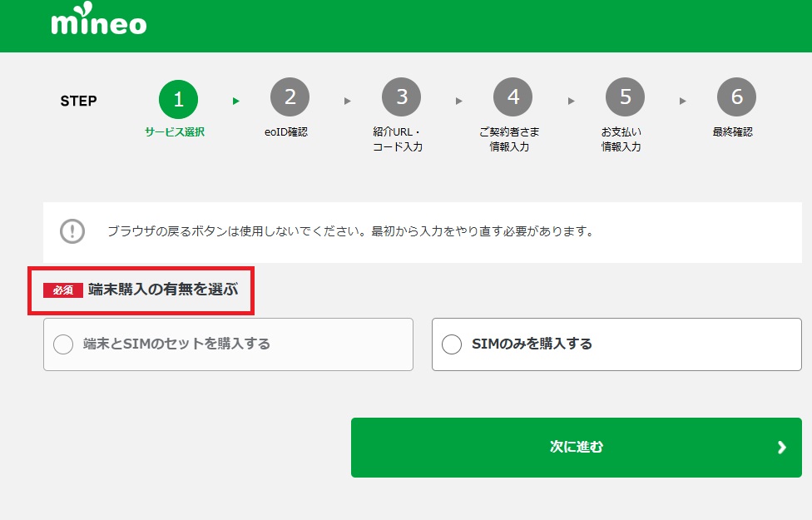
Task: Click the サービス選択 step label
Action: pyautogui.click(x=175, y=132)
